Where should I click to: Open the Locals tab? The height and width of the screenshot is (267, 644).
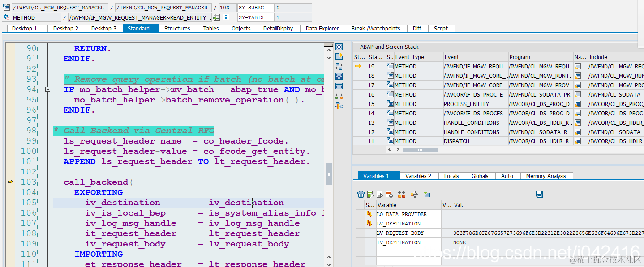[x=451, y=176]
